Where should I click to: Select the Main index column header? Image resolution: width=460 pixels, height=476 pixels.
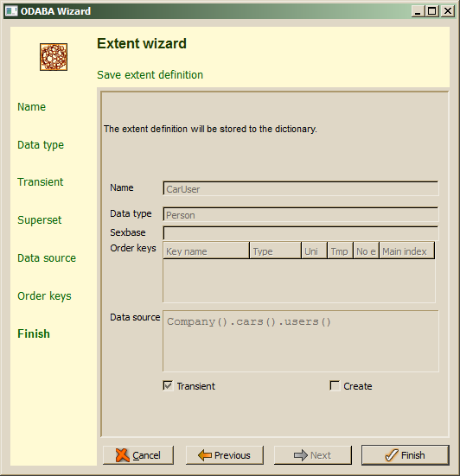[x=407, y=251]
